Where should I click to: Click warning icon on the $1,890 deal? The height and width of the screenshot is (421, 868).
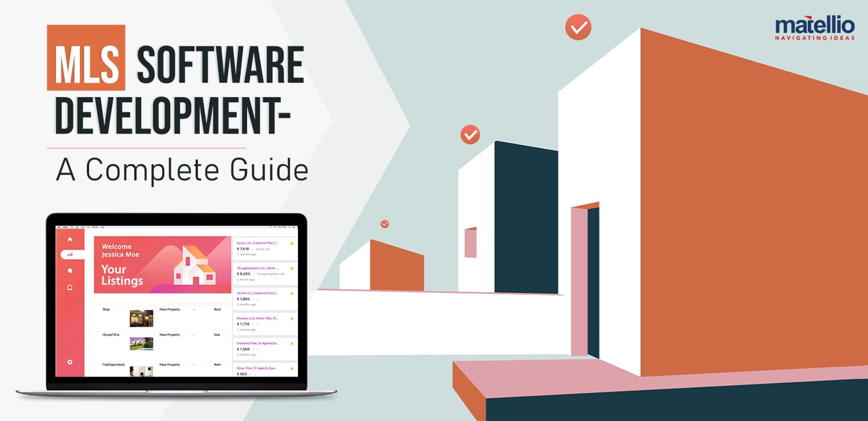point(292,293)
